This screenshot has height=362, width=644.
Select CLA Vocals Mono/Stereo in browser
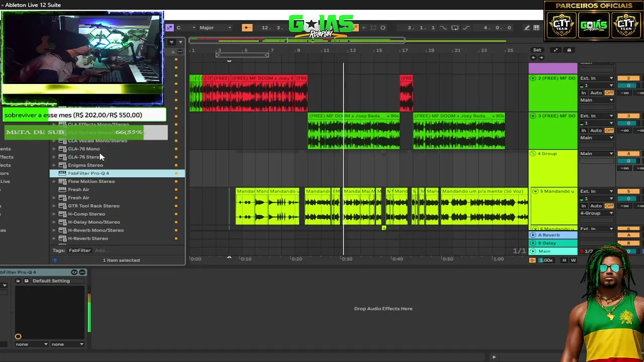(117, 141)
